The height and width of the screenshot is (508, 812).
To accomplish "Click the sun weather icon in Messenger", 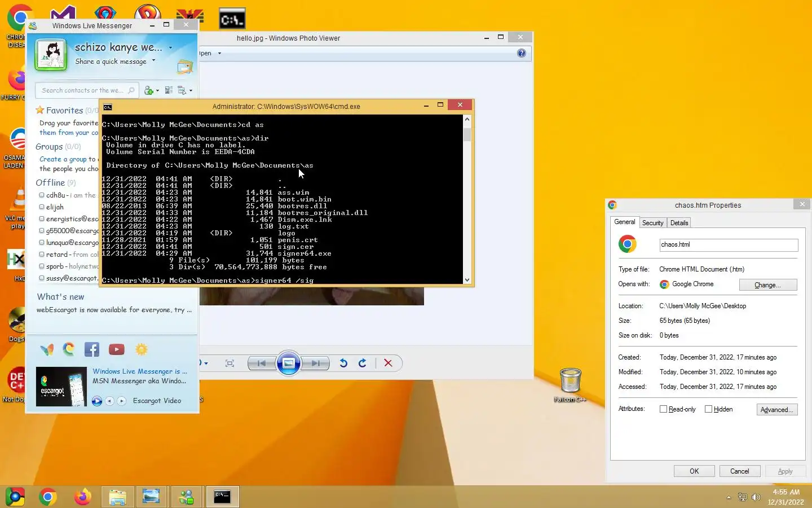I will (x=142, y=349).
